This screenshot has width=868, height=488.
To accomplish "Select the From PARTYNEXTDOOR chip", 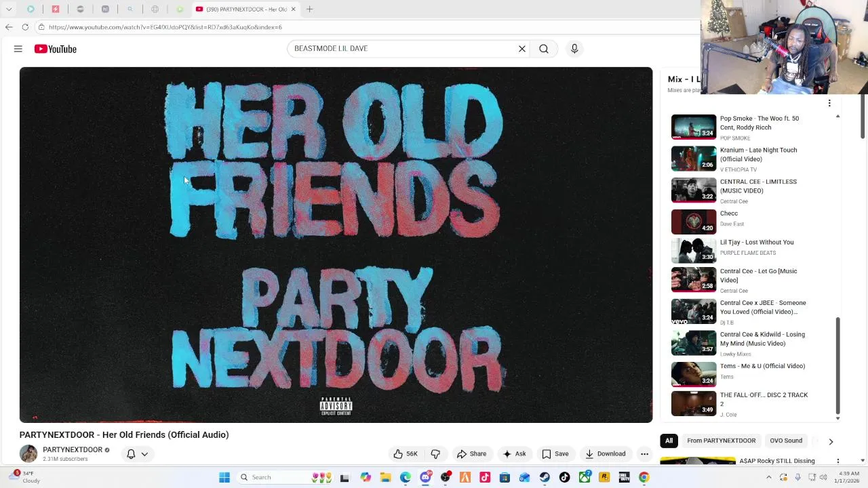I will (721, 441).
